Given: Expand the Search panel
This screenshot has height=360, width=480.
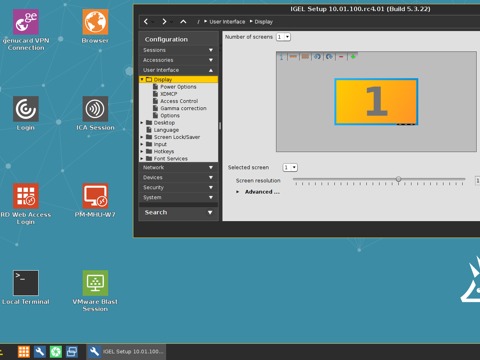Looking at the screenshot, I should tap(178, 212).
